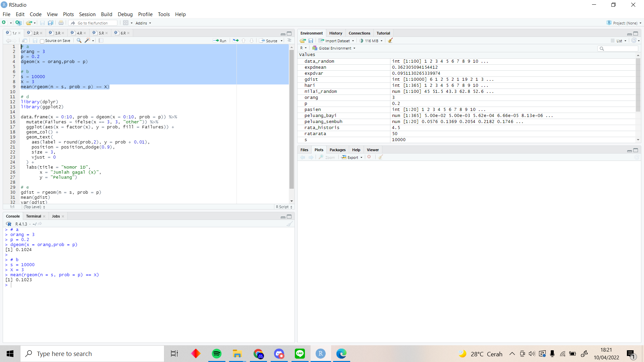Click the peluang_bayi variable row
This screenshot has width=644, height=362.
466,116
